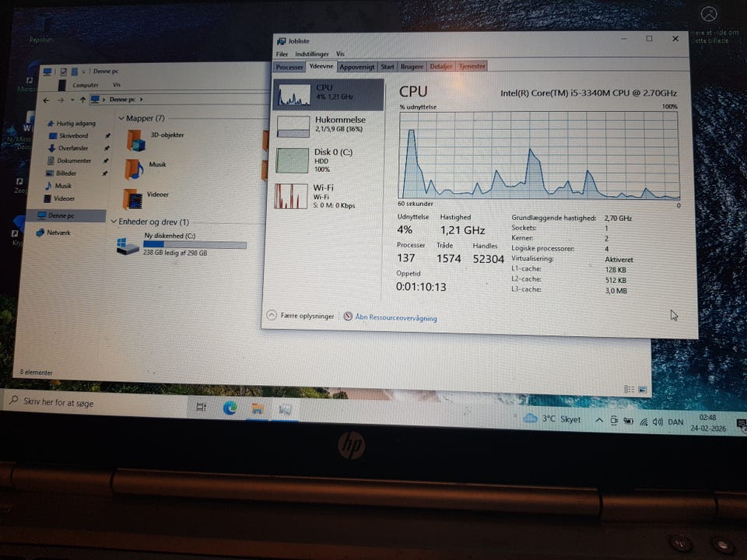747x560 pixels.
Task: Switch to the Start tab
Action: (388, 67)
